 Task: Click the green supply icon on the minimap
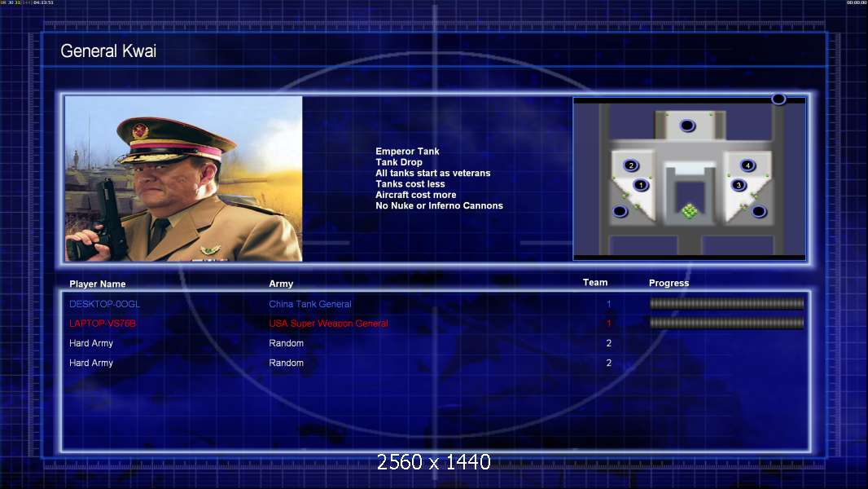point(689,211)
